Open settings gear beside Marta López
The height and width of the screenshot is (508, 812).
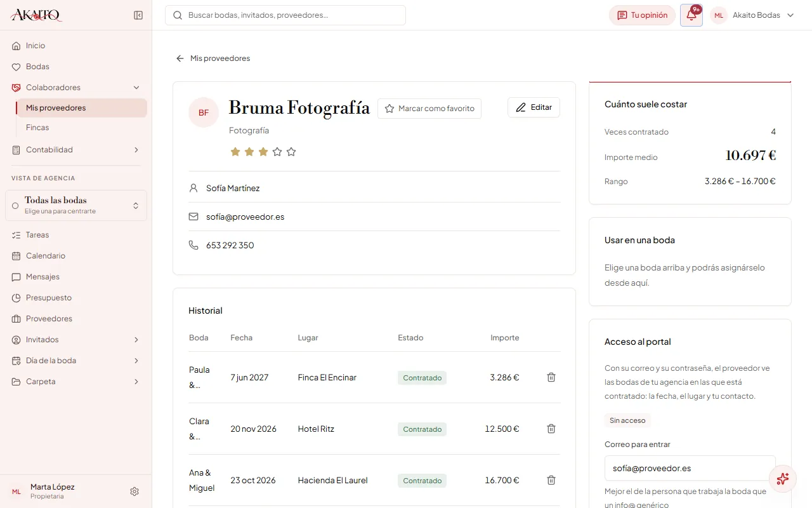134,491
